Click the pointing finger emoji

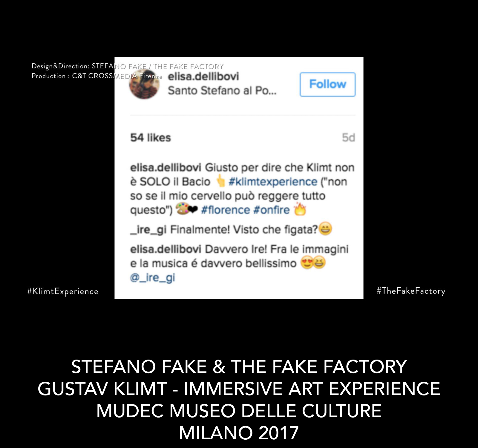(x=220, y=181)
